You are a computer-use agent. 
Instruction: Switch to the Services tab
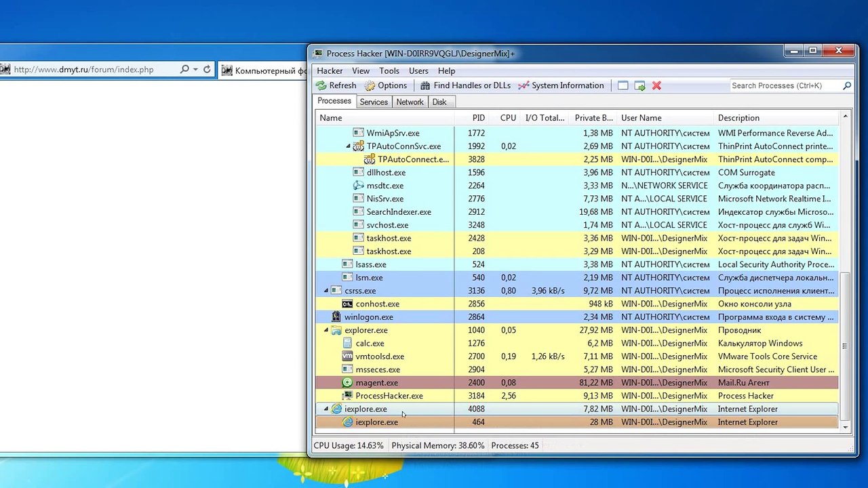pyautogui.click(x=374, y=102)
